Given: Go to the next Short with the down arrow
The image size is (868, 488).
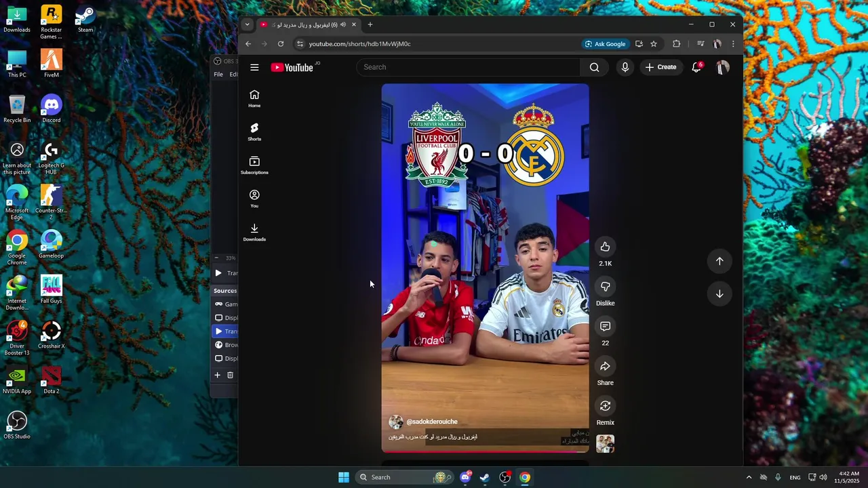Looking at the screenshot, I should [x=719, y=294].
